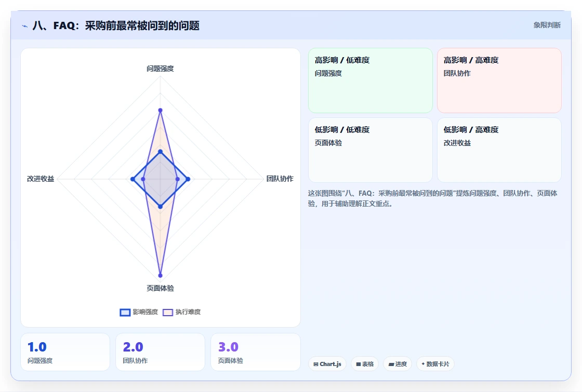Toggle the 影响强度 legend series
This screenshot has height=392, width=582.
[139, 312]
